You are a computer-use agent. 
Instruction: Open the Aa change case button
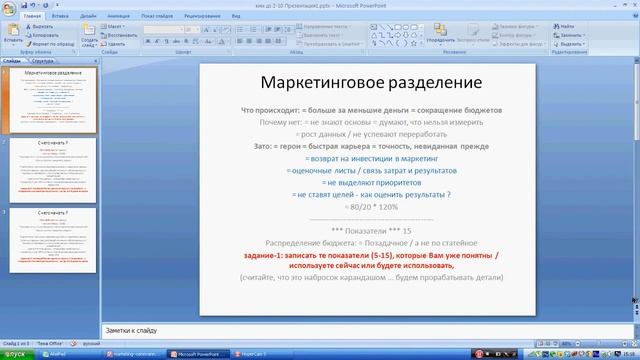[209, 41]
